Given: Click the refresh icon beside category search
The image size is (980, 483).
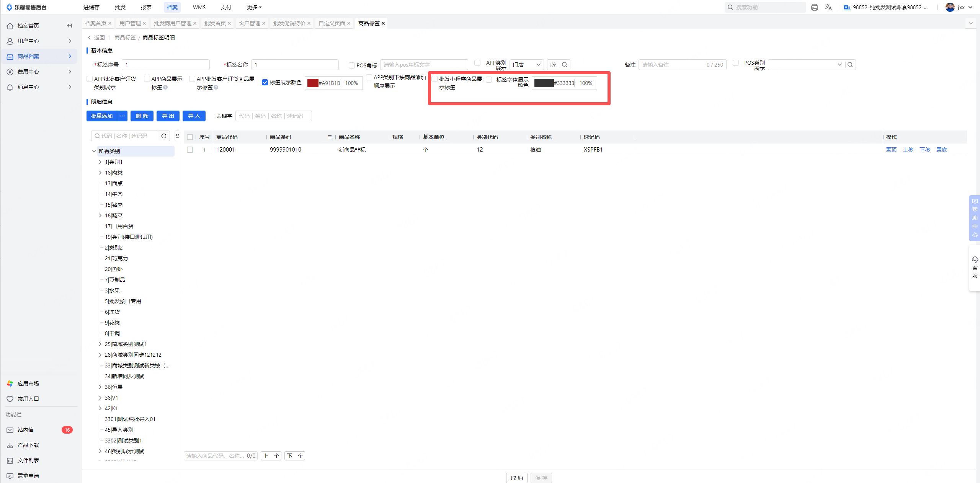Looking at the screenshot, I should [164, 136].
